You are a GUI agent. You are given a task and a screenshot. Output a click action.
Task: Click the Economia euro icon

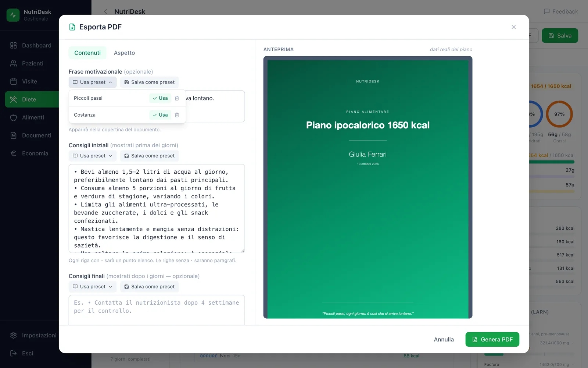pos(14,153)
